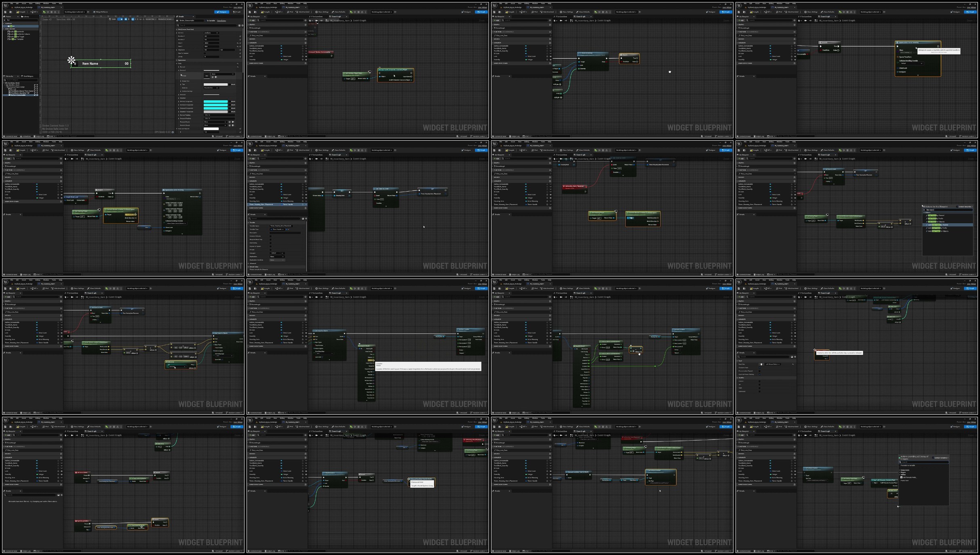Toggle Context Sensitive in actions popup
This screenshot has width=980, height=555.
pos(956,207)
